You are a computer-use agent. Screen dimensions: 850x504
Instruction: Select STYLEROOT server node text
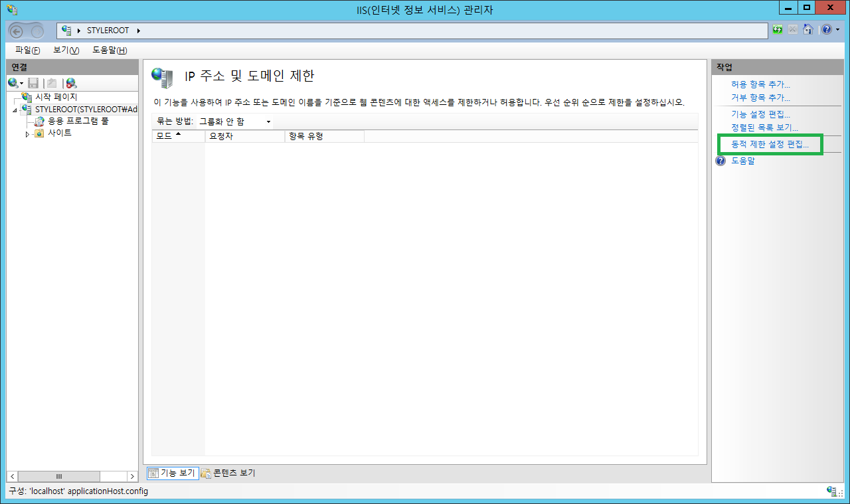pos(86,109)
